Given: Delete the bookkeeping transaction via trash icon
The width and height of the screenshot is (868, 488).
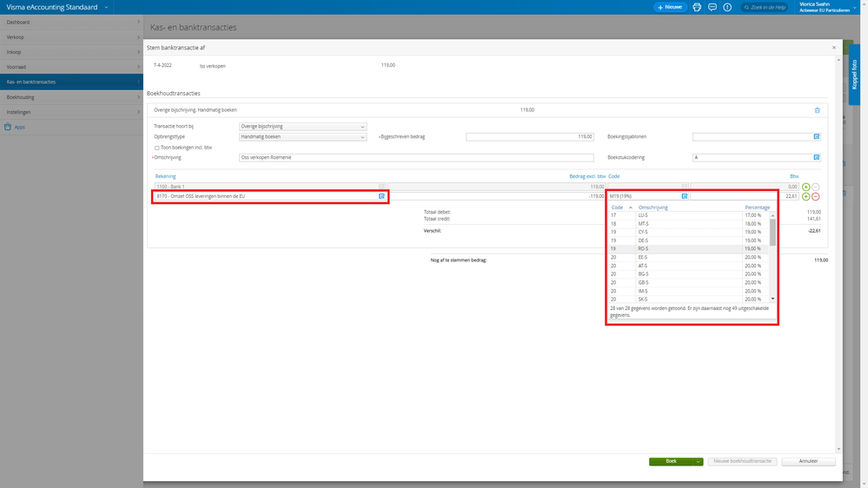Looking at the screenshot, I should point(817,110).
